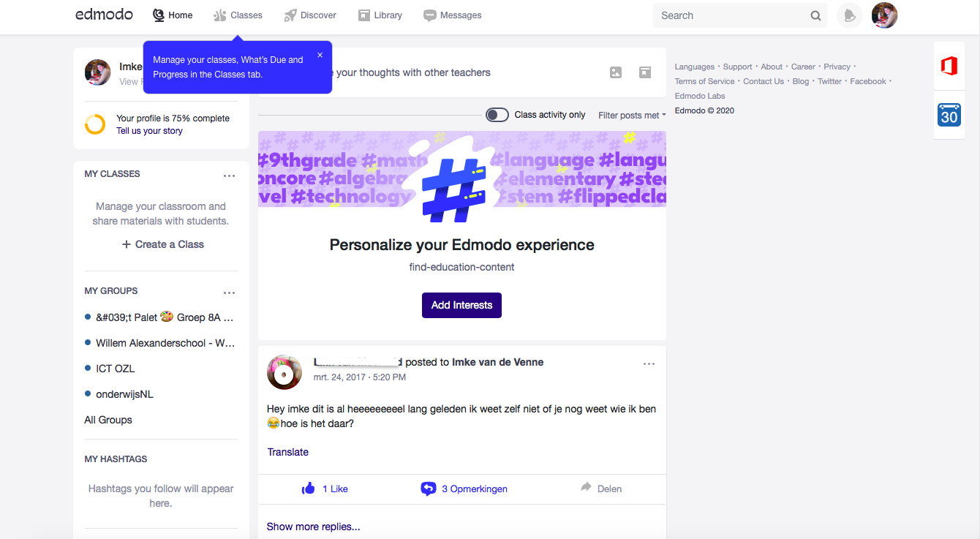The height and width of the screenshot is (539, 980).
Task: Click the attach image icon
Action: (x=616, y=72)
